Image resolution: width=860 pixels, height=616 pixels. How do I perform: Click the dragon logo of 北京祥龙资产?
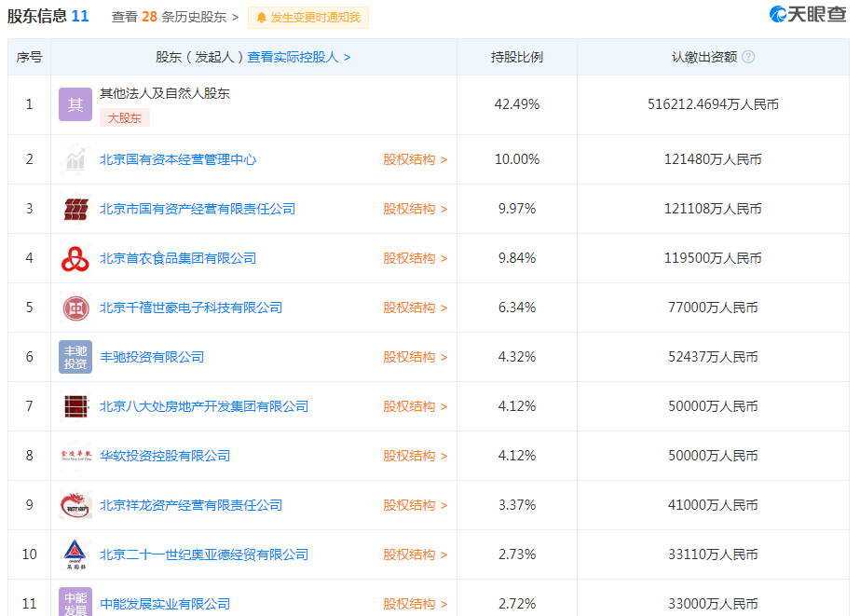coord(75,505)
